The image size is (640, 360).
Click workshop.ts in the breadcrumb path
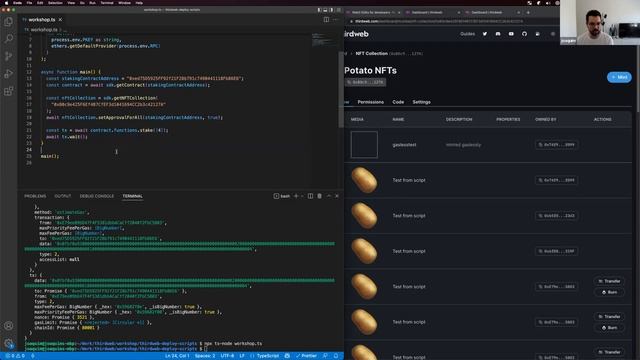(44, 30)
